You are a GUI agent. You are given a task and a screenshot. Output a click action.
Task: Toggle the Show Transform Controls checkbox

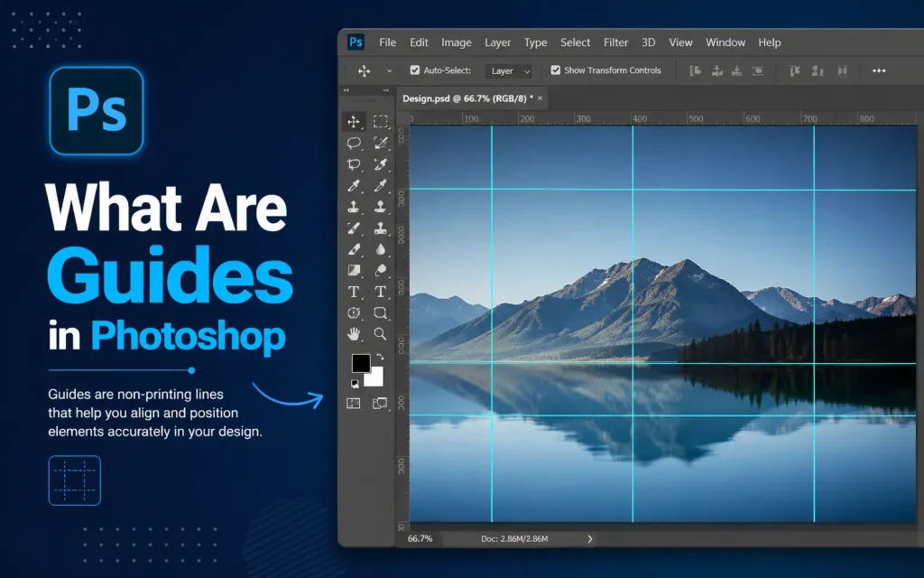tap(555, 70)
